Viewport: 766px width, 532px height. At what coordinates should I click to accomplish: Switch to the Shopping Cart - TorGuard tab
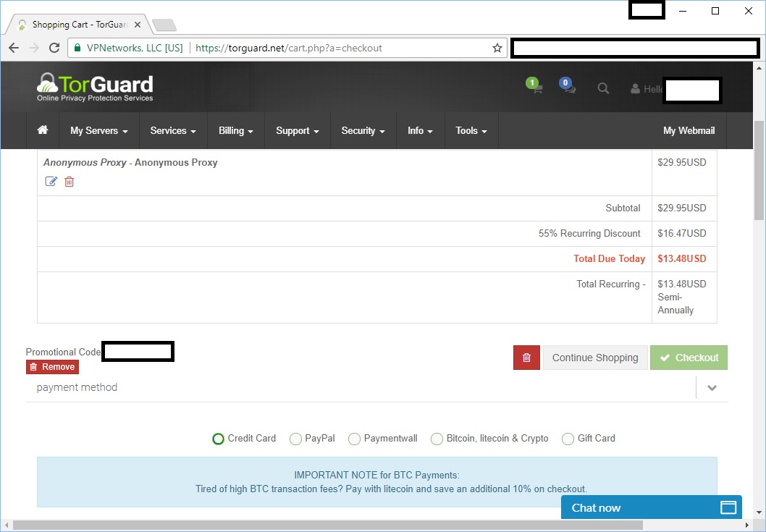[x=80, y=25]
